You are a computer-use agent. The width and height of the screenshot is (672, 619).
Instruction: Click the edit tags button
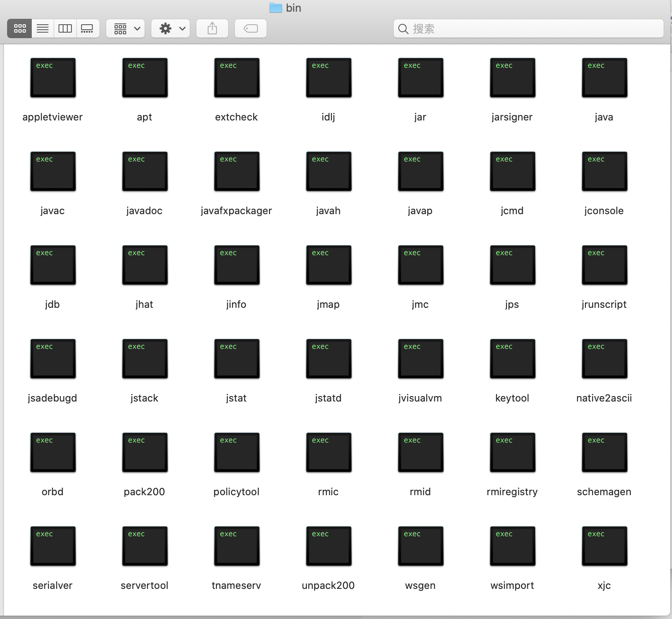coord(251,28)
